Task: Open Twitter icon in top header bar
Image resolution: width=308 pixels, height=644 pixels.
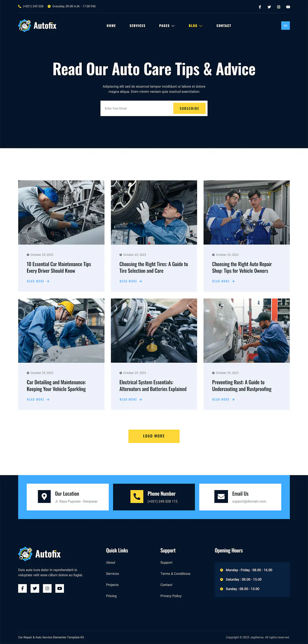Action: [x=269, y=7]
